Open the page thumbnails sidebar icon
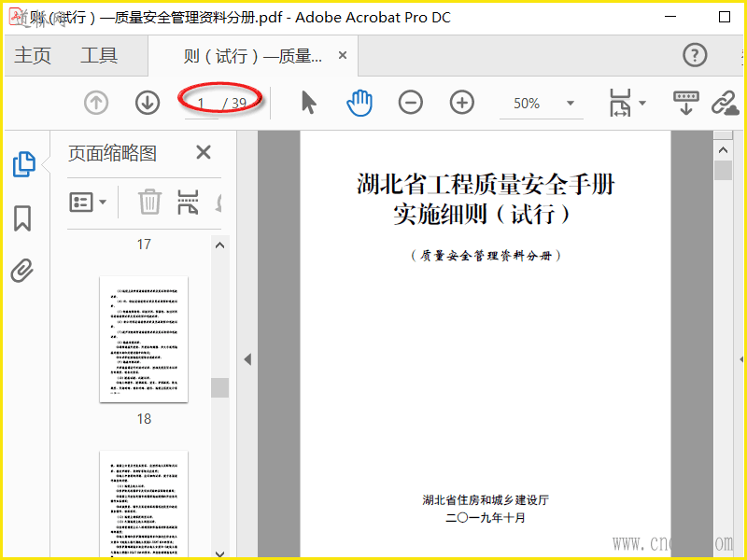The width and height of the screenshot is (747, 560). [23, 164]
